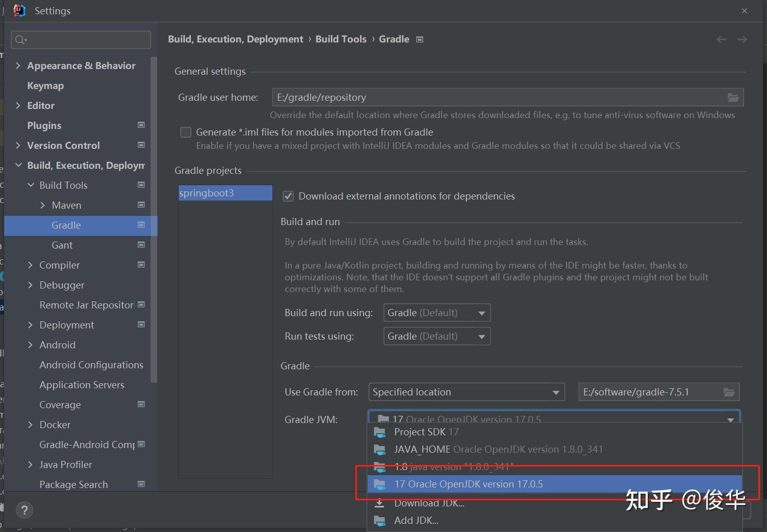
Task: Expand the Compiler node
Action: [30, 265]
